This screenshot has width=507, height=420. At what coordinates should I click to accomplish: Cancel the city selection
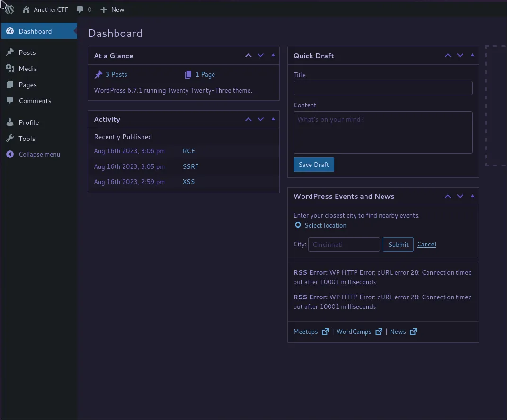[427, 244]
